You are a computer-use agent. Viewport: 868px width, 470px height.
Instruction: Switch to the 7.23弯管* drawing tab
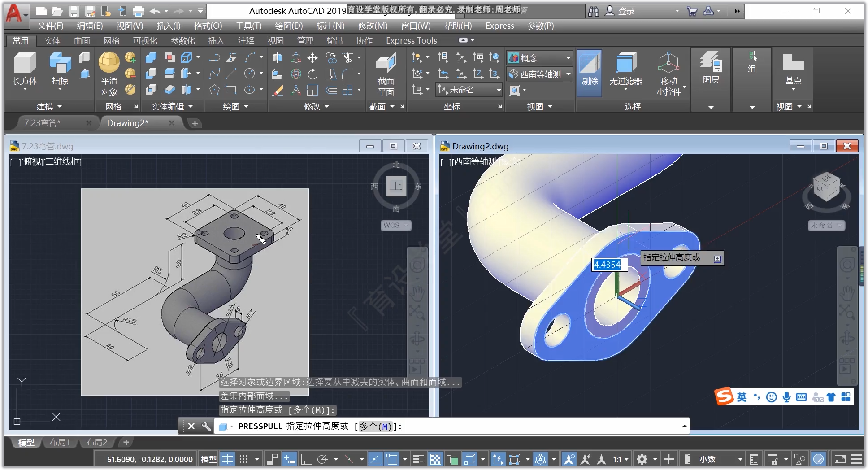42,123
